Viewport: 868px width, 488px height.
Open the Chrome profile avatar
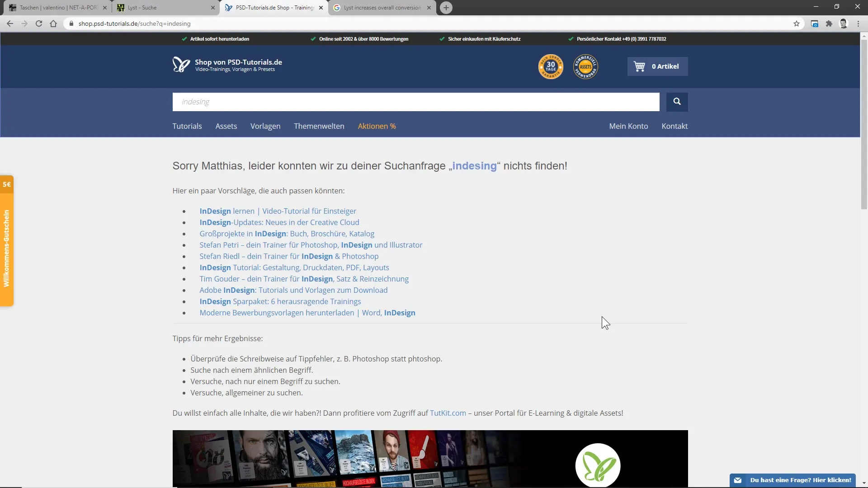pyautogui.click(x=843, y=23)
